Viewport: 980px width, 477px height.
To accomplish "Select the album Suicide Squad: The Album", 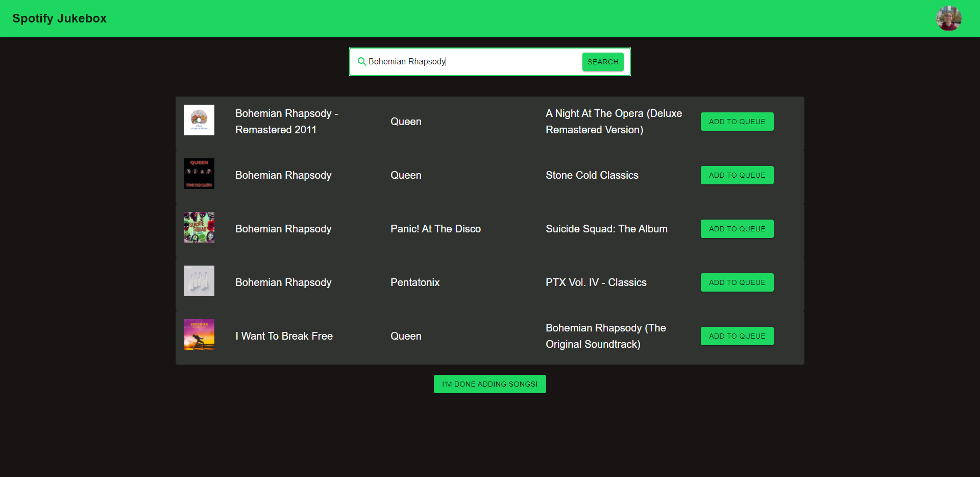I will (x=606, y=228).
